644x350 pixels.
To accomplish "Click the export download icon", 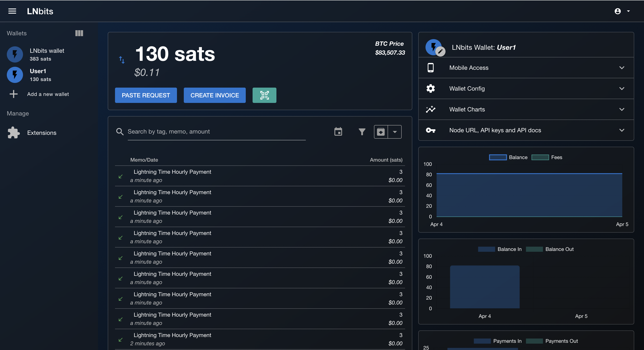I will click(x=381, y=132).
